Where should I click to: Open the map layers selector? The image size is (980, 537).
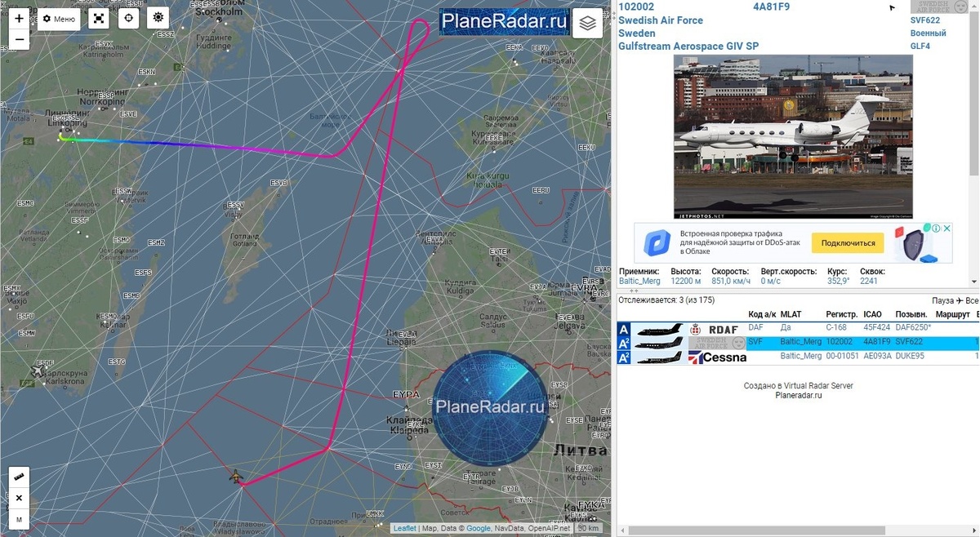click(x=588, y=24)
